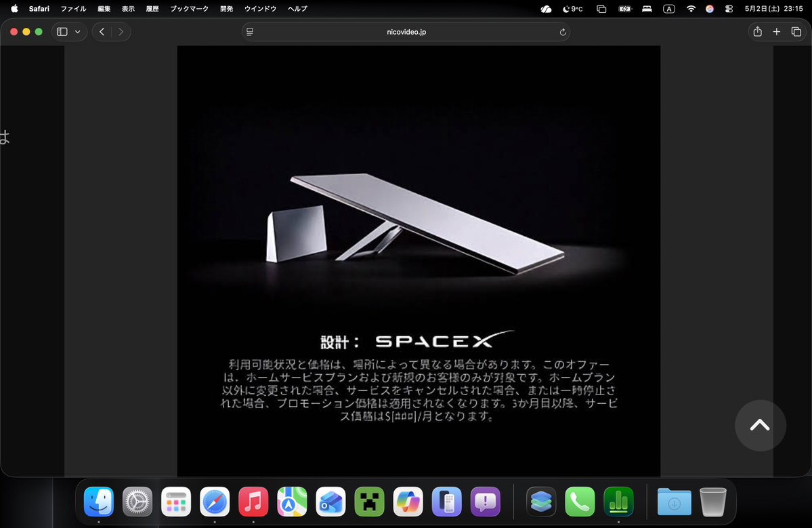Click the cloud status menu bar icon

click(x=546, y=9)
